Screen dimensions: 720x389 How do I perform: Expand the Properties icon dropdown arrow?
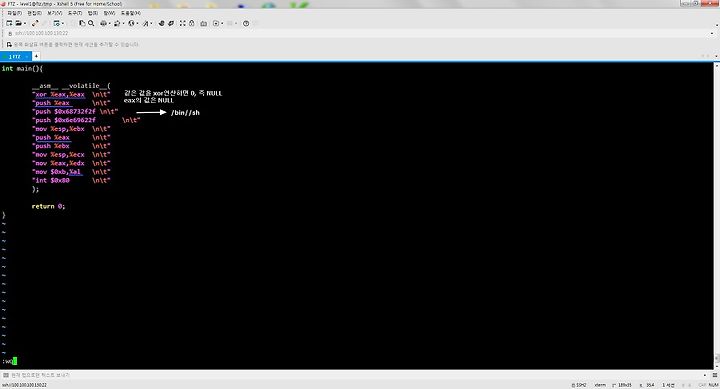coord(62,23)
